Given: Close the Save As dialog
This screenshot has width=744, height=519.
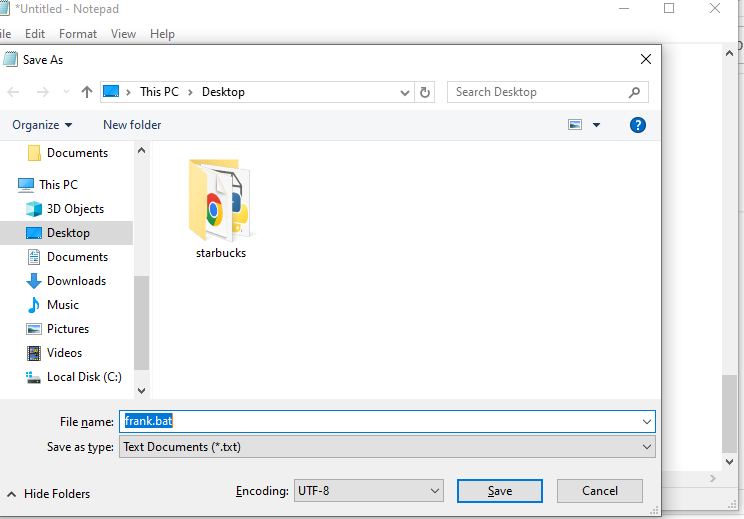Looking at the screenshot, I should [x=646, y=59].
